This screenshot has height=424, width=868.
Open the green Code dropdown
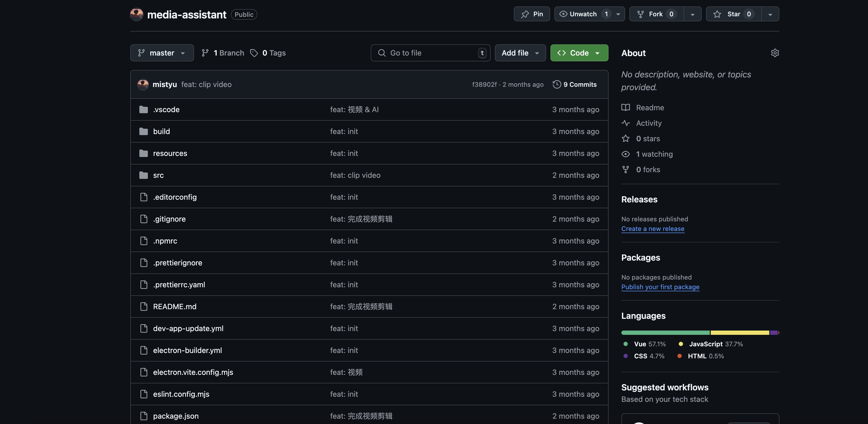579,53
